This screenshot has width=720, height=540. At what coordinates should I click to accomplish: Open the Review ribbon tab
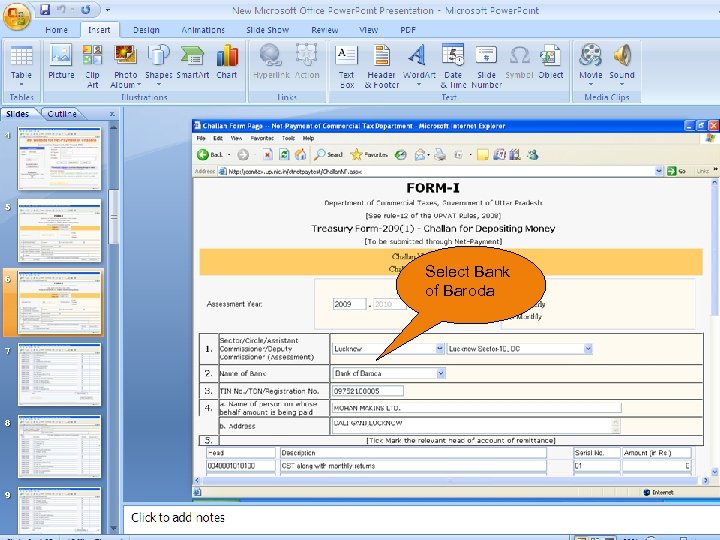[325, 30]
